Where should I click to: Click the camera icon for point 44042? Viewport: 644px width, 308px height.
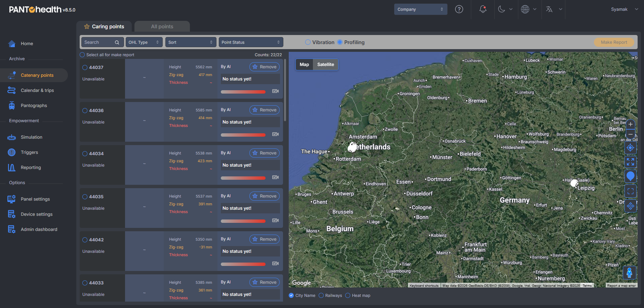(x=276, y=264)
